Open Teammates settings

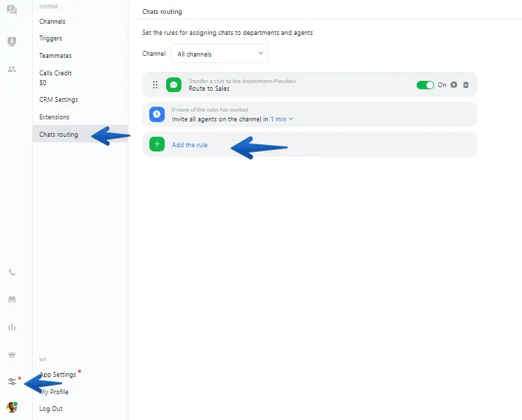[x=55, y=56]
